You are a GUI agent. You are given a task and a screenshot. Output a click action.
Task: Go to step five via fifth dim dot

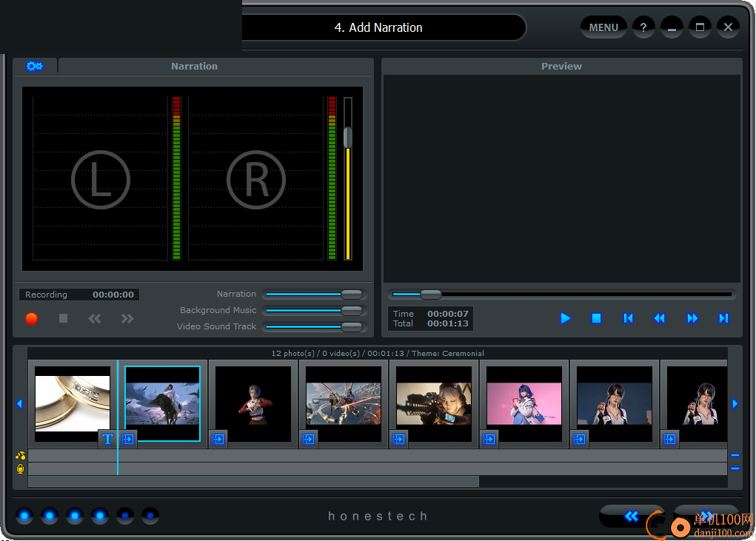tap(125, 516)
